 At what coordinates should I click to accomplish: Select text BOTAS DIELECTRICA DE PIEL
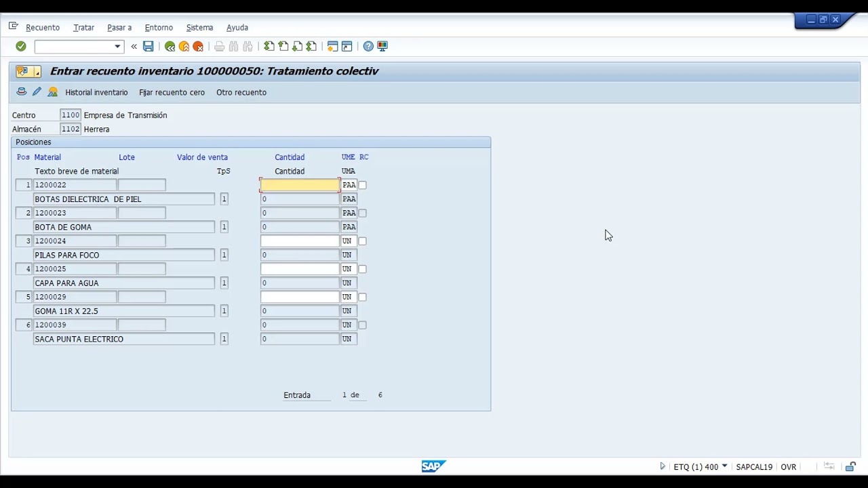point(88,199)
